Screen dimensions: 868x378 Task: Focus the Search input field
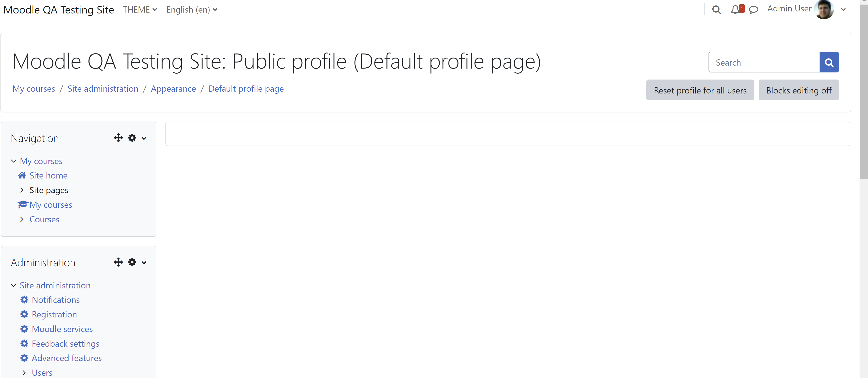pyautogui.click(x=764, y=62)
